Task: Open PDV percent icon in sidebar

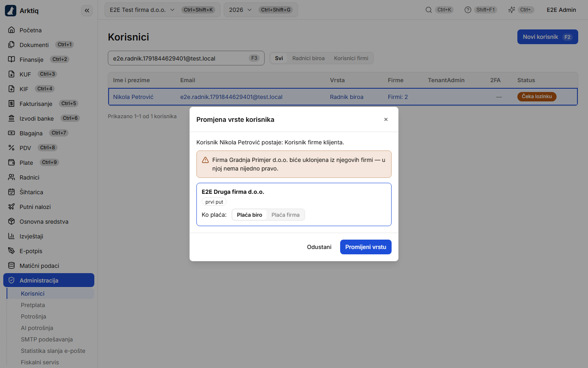Action: (11, 148)
